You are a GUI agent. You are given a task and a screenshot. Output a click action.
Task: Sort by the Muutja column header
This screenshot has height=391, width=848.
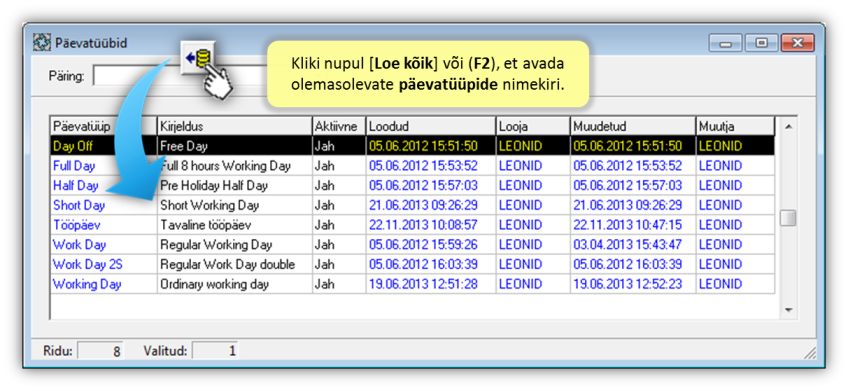tap(736, 127)
